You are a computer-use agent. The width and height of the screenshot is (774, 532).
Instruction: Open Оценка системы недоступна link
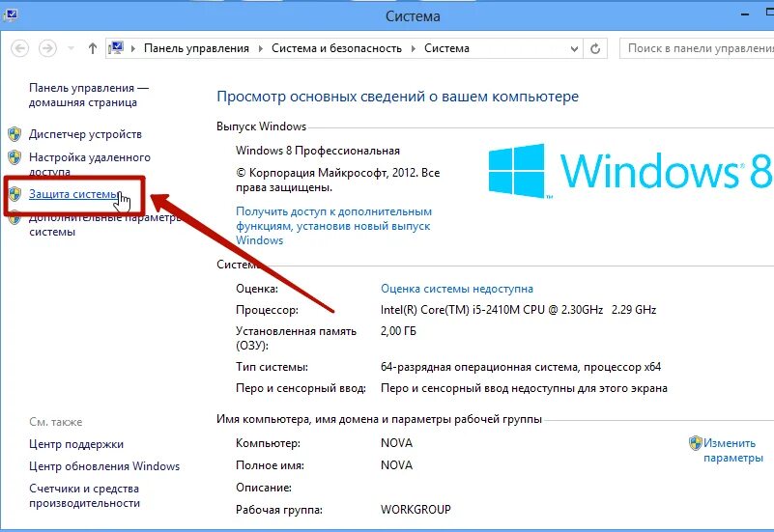pyautogui.click(x=457, y=289)
